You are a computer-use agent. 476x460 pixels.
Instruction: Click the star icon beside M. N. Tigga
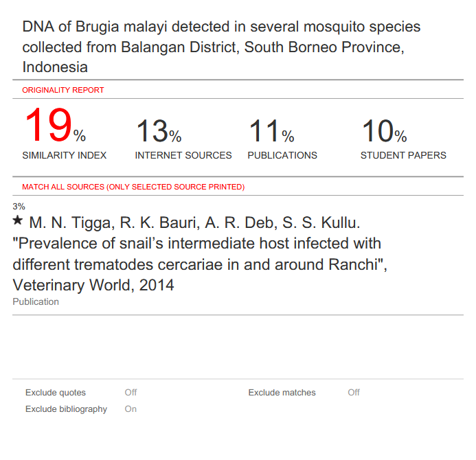[18, 220]
